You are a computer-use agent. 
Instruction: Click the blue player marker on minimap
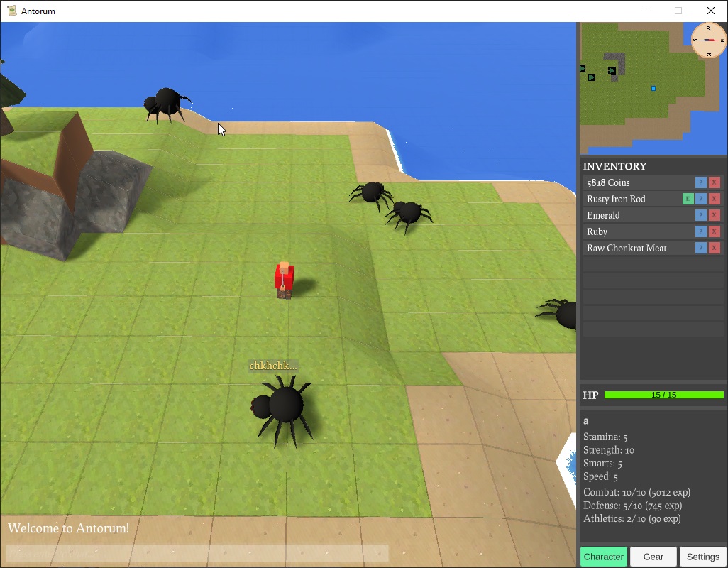click(653, 89)
